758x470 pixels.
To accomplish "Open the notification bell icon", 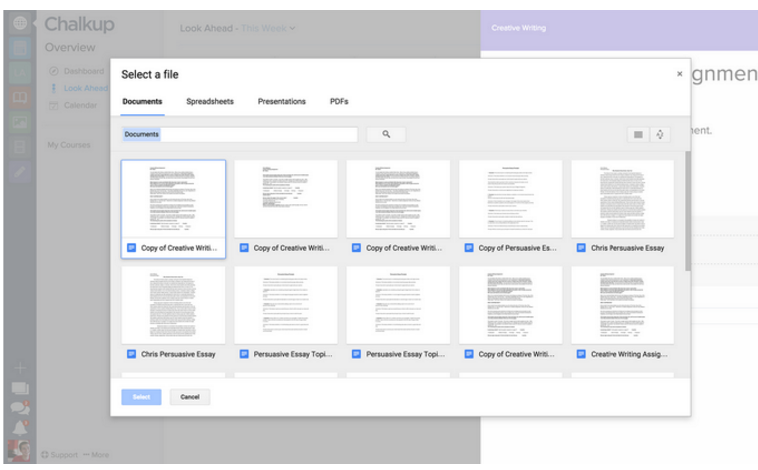I will (x=20, y=428).
